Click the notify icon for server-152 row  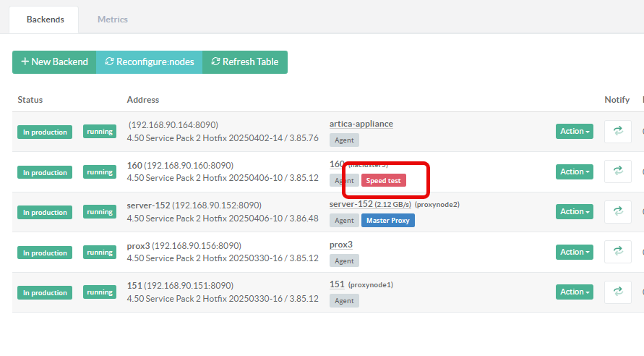tap(617, 211)
